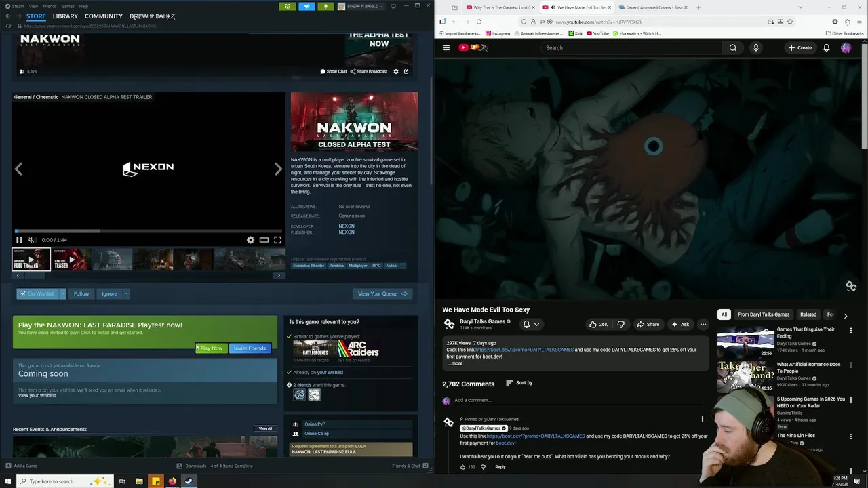Seek the Steam trailer progress bar
868x488 pixels.
point(149,231)
